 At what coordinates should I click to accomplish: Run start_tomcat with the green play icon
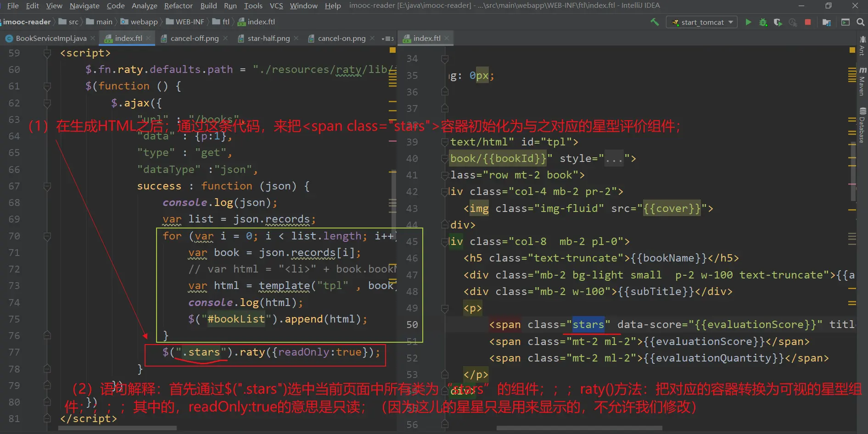(x=748, y=22)
